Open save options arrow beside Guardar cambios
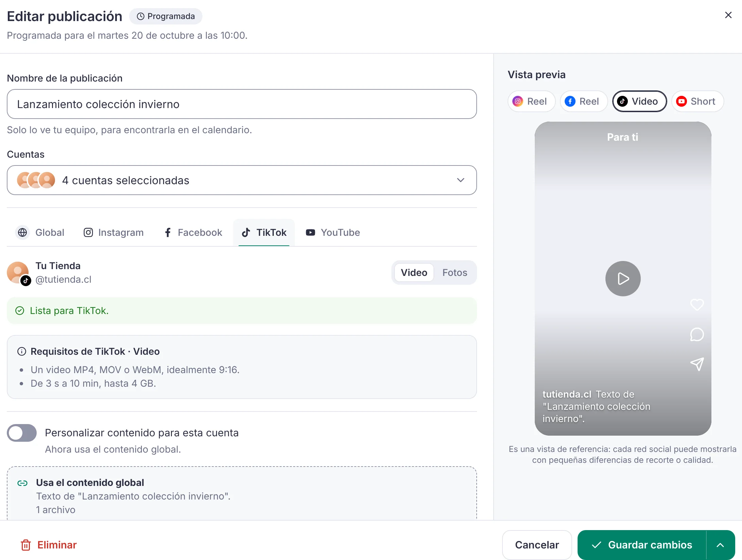The image size is (742, 560). 720,545
